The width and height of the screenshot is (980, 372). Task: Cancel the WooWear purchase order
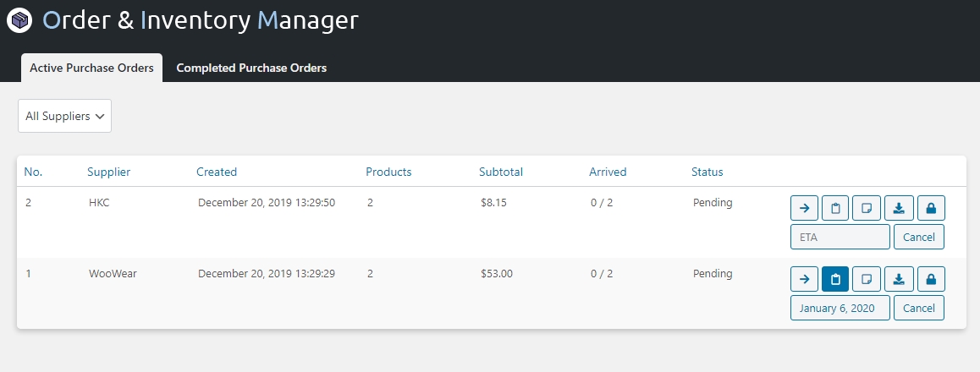coord(919,308)
